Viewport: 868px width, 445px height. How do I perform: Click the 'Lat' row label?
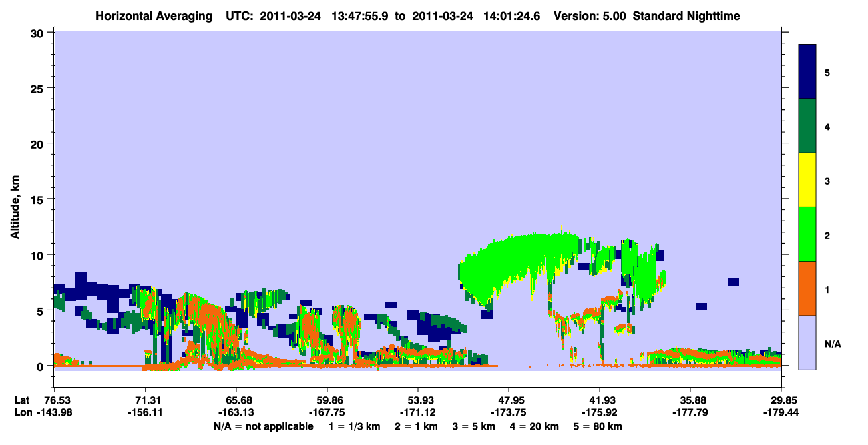(22, 400)
